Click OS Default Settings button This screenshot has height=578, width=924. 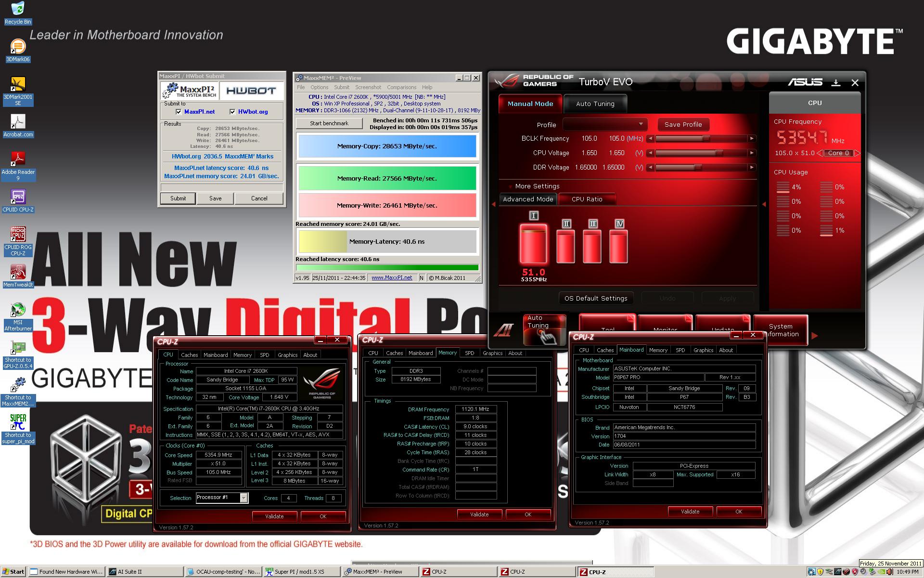596,298
